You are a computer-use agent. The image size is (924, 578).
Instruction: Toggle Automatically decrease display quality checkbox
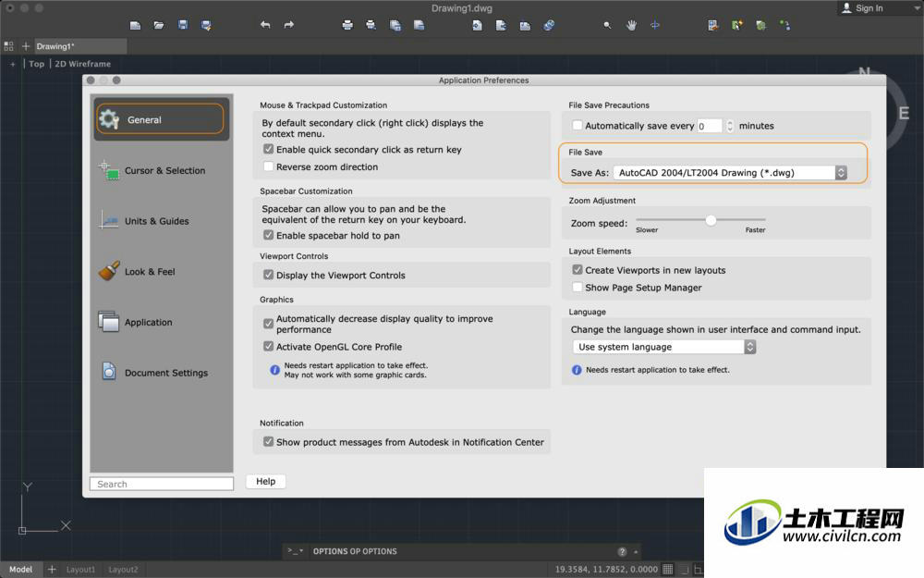[x=269, y=323]
